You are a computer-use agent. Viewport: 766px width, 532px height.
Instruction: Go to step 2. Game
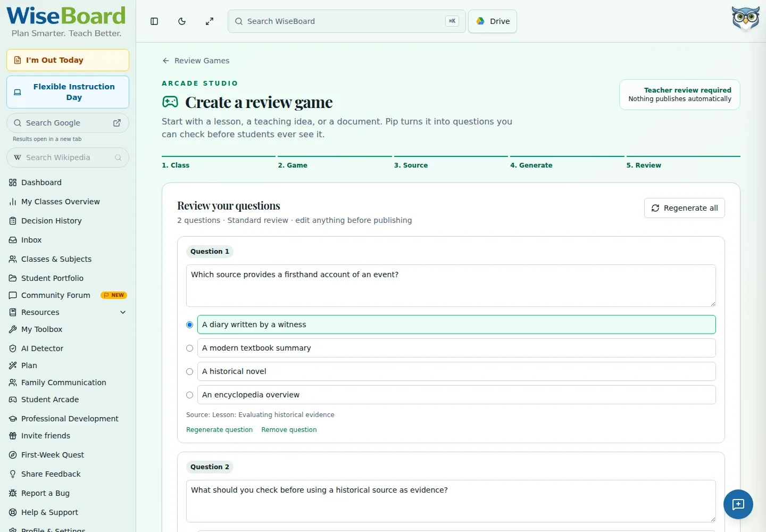tap(335, 163)
